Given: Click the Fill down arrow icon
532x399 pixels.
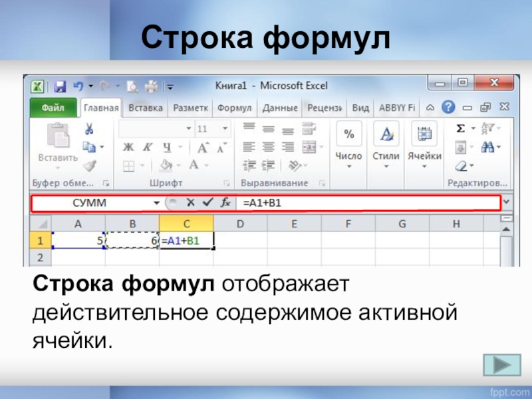Looking at the screenshot, I should (460, 148).
